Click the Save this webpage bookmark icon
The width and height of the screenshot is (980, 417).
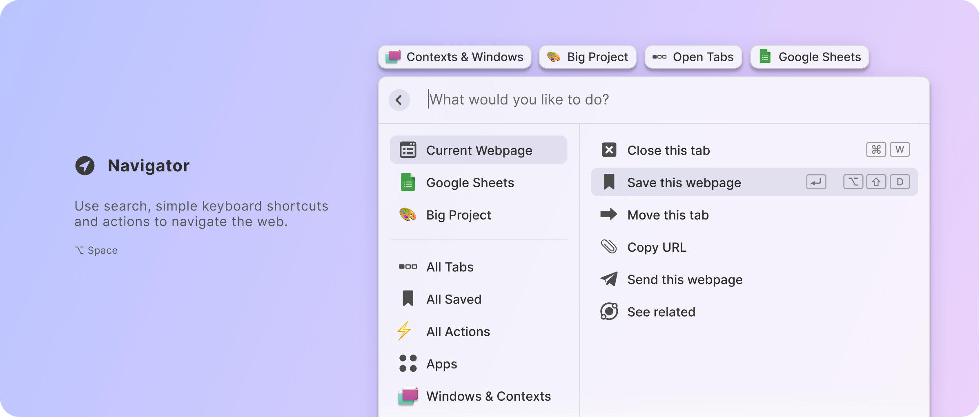click(609, 182)
